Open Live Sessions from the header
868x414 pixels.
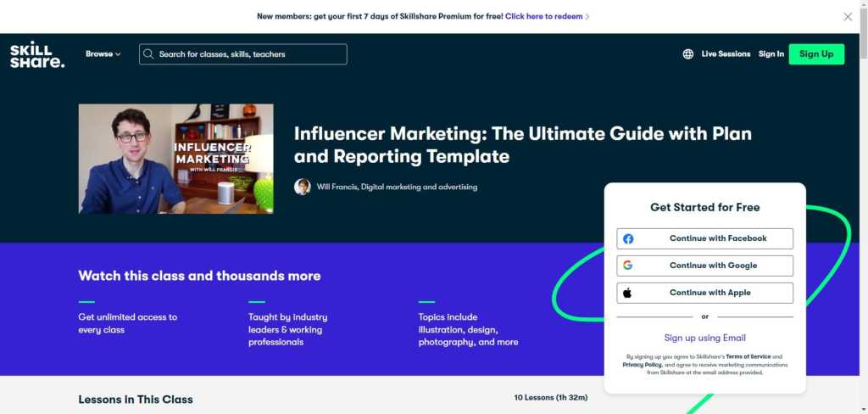tap(726, 54)
